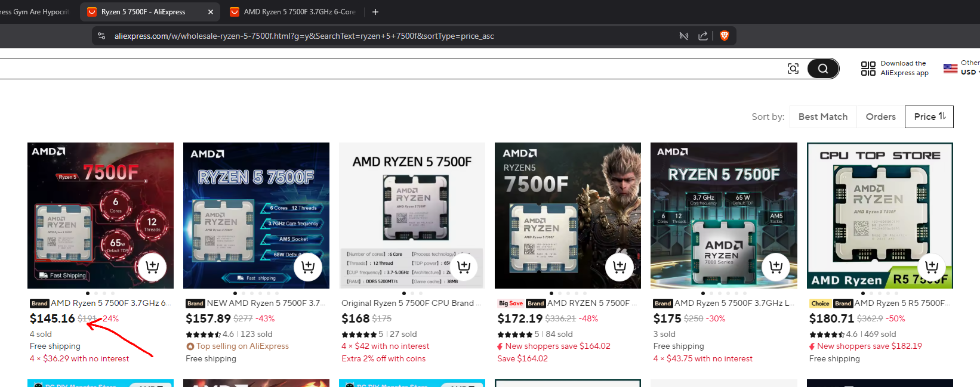Click white AMD RYZEN 5 7500F spec image

(412, 215)
